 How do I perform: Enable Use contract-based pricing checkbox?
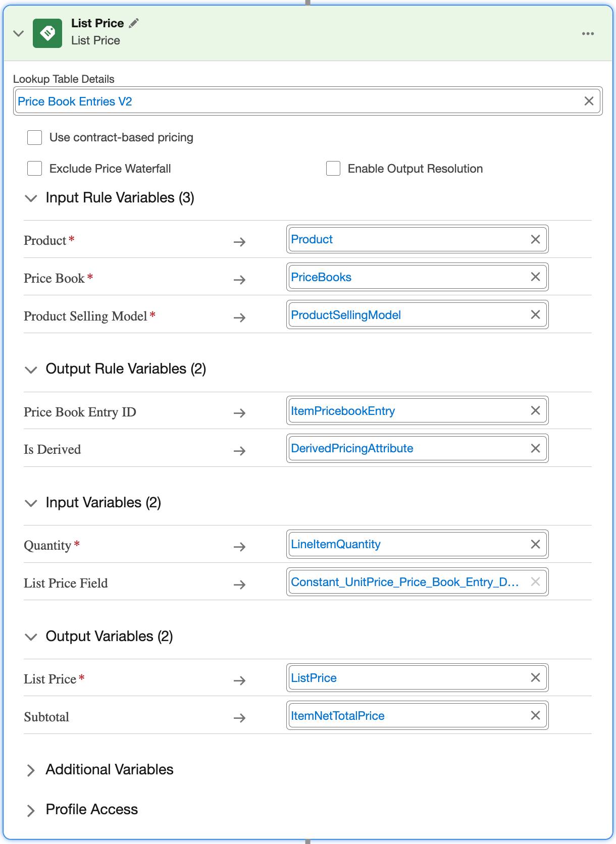point(34,137)
